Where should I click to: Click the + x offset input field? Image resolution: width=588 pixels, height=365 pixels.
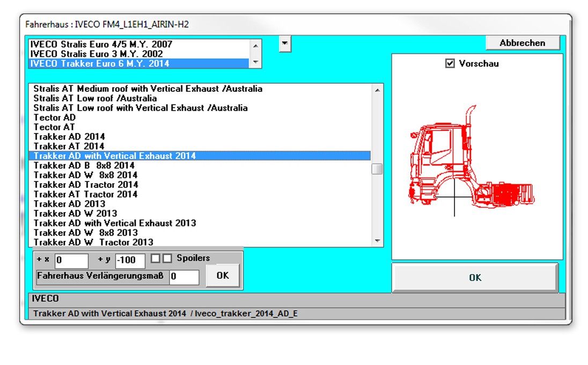[72, 260]
